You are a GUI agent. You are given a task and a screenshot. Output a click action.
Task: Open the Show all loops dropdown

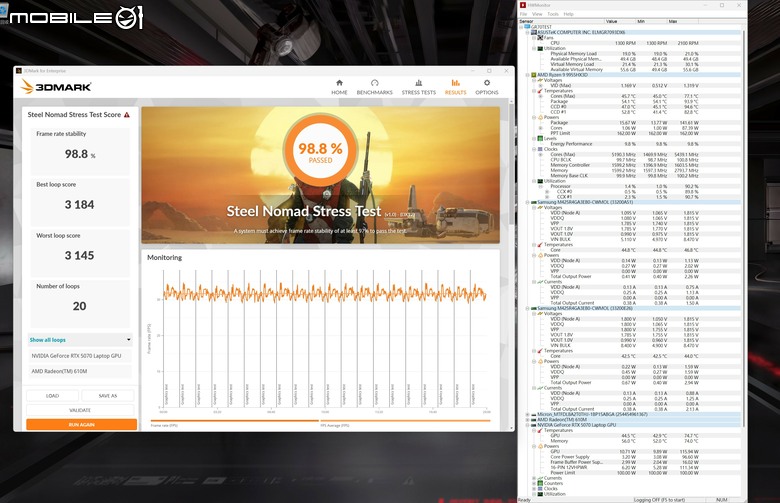(80, 340)
